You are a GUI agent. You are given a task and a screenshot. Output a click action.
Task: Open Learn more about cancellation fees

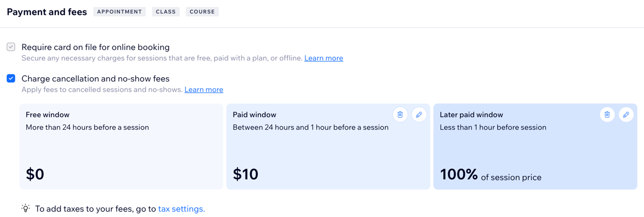(x=203, y=90)
